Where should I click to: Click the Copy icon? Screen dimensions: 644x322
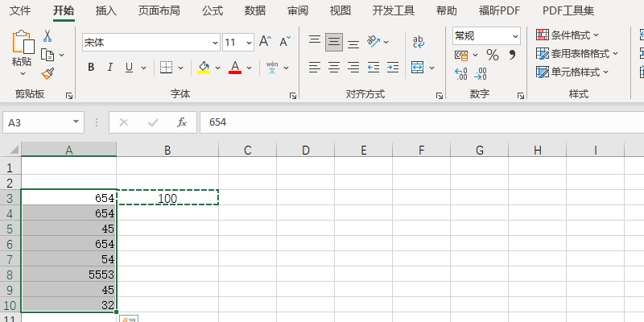[47, 55]
